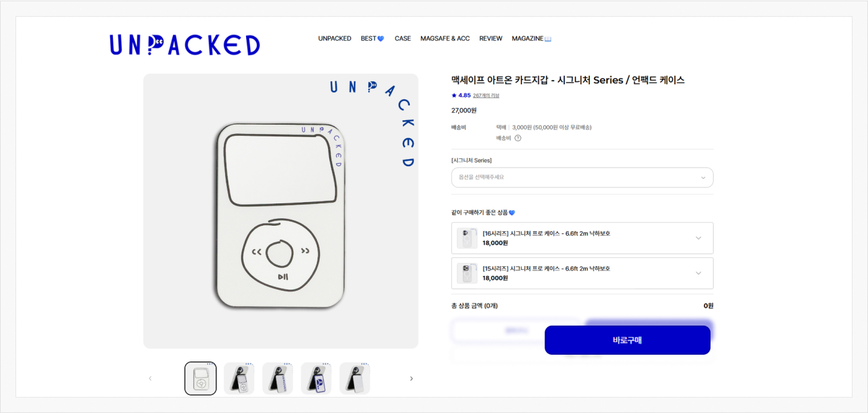Expand the 16시리즈 시그니처 프로 케이스 option
Screen dimensions: 868x413
point(582,238)
